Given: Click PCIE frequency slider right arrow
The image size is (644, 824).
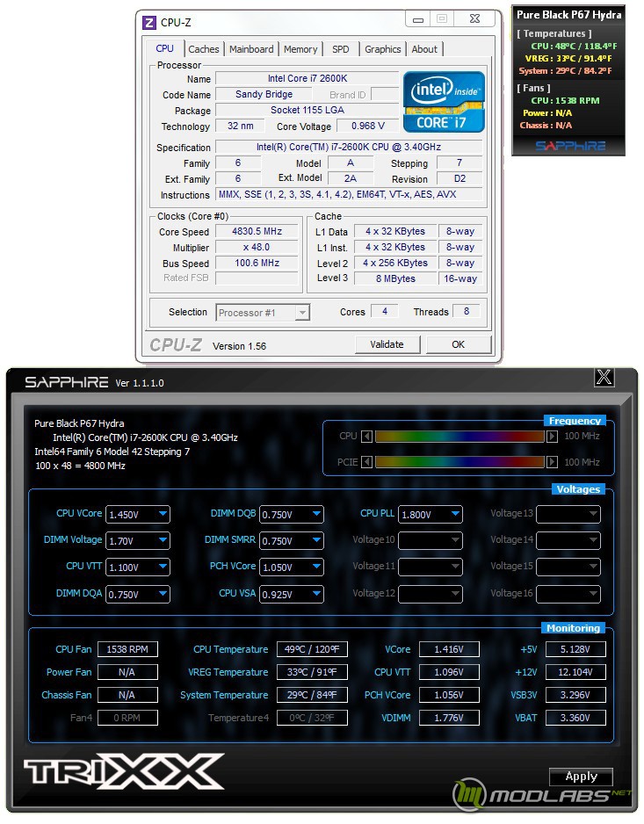Looking at the screenshot, I should pyautogui.click(x=552, y=462).
